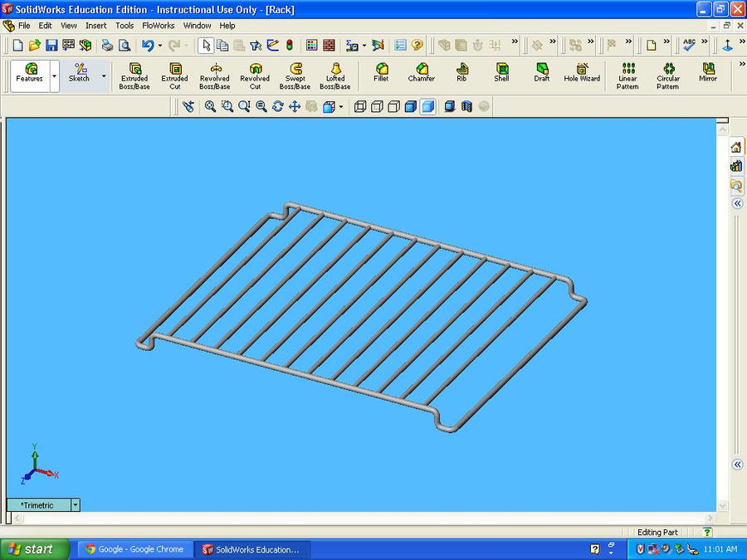
Task: Create a Linear Pattern
Action: click(x=627, y=76)
